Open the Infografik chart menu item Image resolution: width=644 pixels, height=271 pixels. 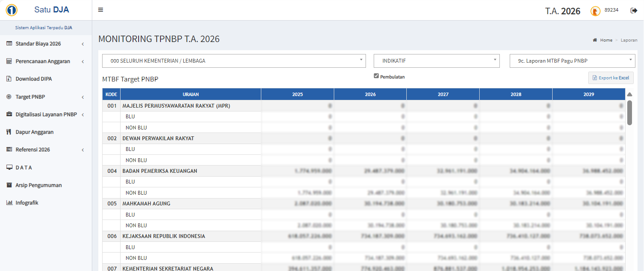click(27, 203)
